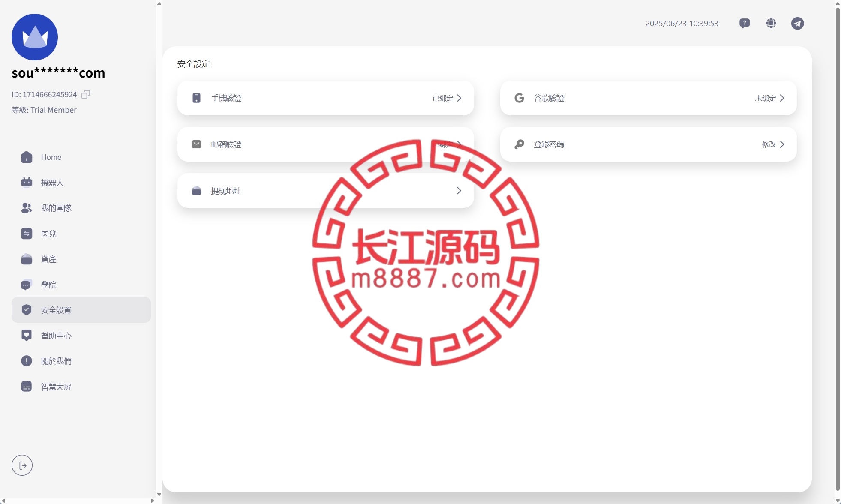Click the logout icon at sidebar bottom
The width and height of the screenshot is (841, 504).
(x=22, y=465)
